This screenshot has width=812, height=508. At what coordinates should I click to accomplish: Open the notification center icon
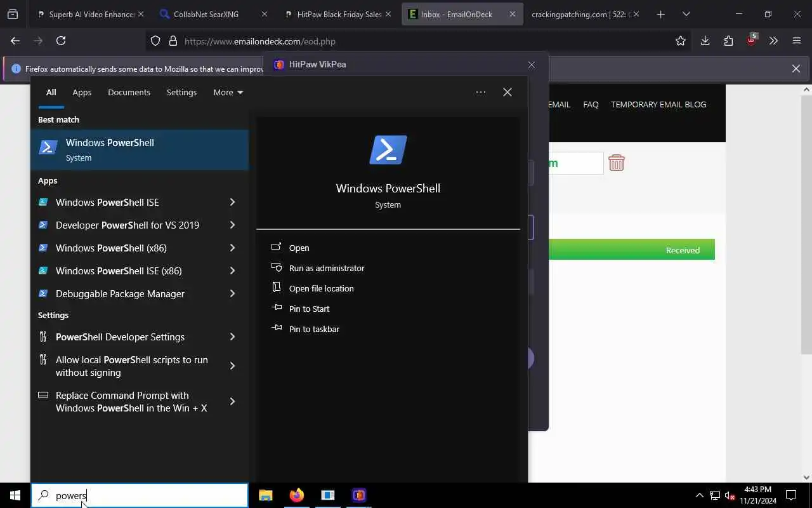point(791,495)
